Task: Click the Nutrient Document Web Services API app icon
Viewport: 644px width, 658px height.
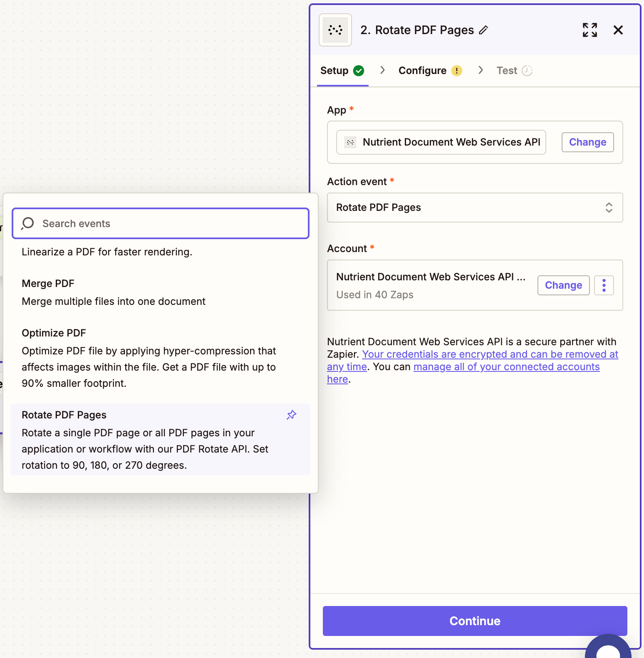Action: (335, 30)
